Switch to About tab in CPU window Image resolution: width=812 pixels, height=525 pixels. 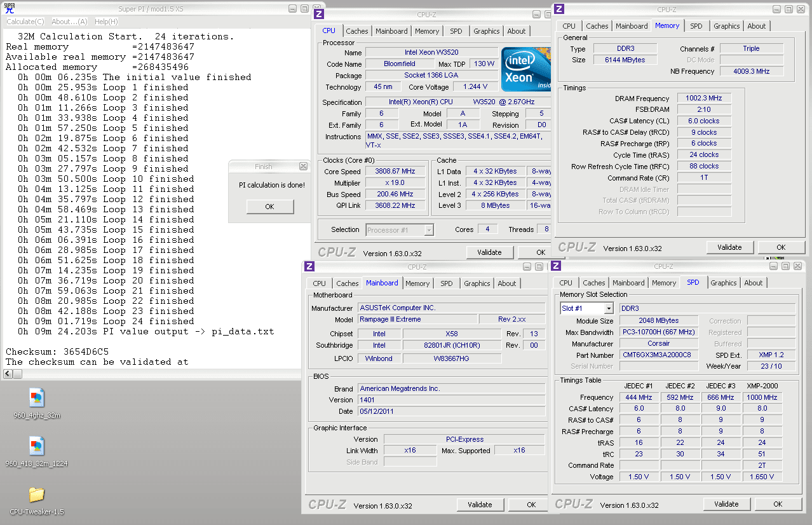[x=517, y=31]
